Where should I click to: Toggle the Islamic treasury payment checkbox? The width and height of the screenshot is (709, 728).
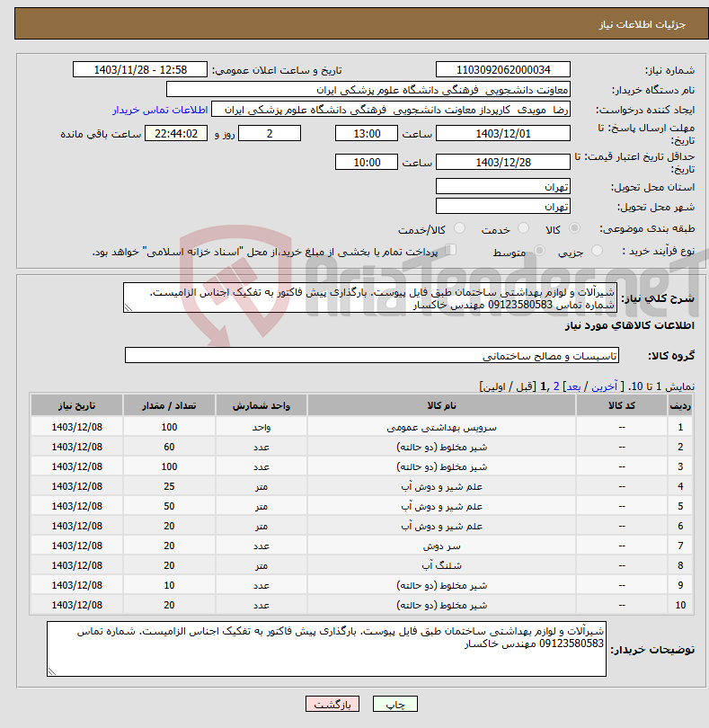click(450, 250)
